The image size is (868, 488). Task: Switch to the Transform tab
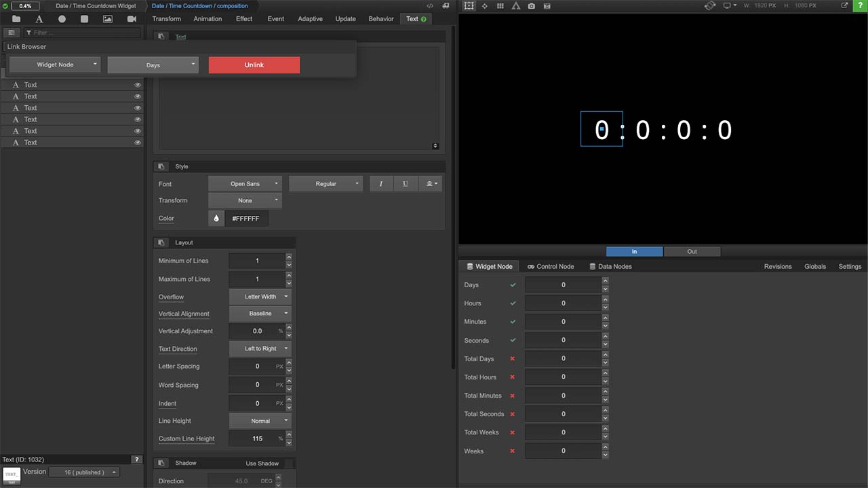tap(166, 19)
